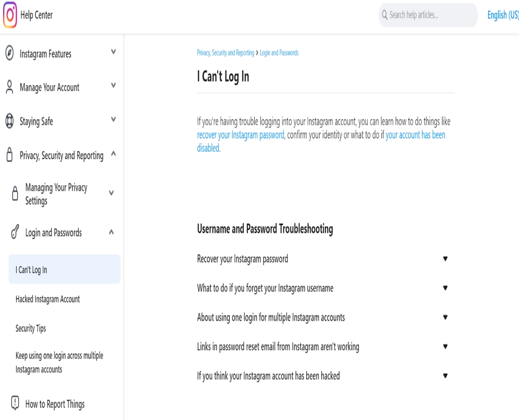The image size is (519, 420).
Task: Expand Links in password reset email arrow
Action: click(445, 346)
